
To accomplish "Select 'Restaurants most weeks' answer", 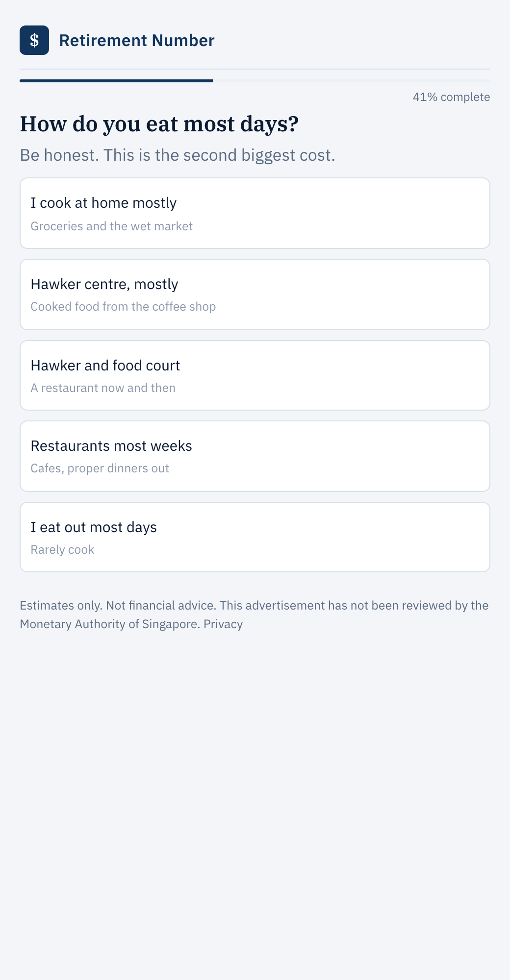I will click(x=255, y=456).
